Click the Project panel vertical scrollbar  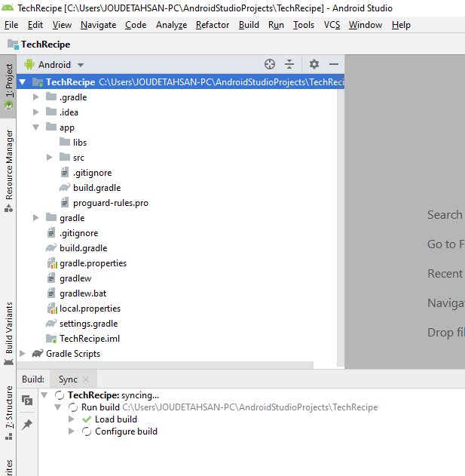[341, 228]
